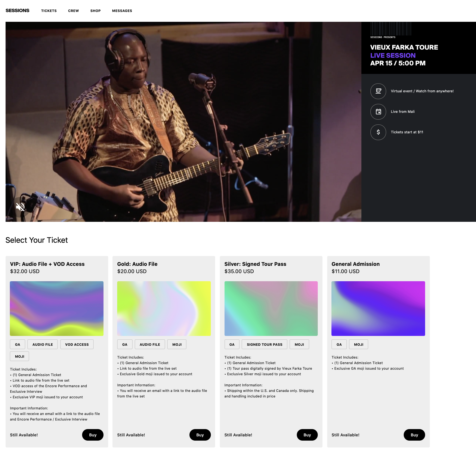Click the 'APR 15 / 5:00 PM' date text
Screen dimensions: 476x459
click(398, 63)
